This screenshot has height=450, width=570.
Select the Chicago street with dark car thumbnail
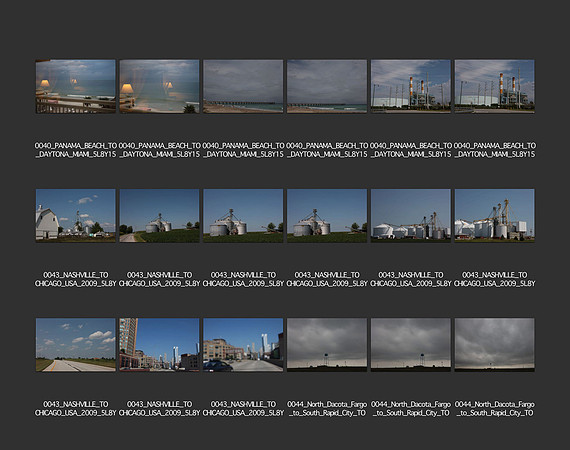(243, 345)
